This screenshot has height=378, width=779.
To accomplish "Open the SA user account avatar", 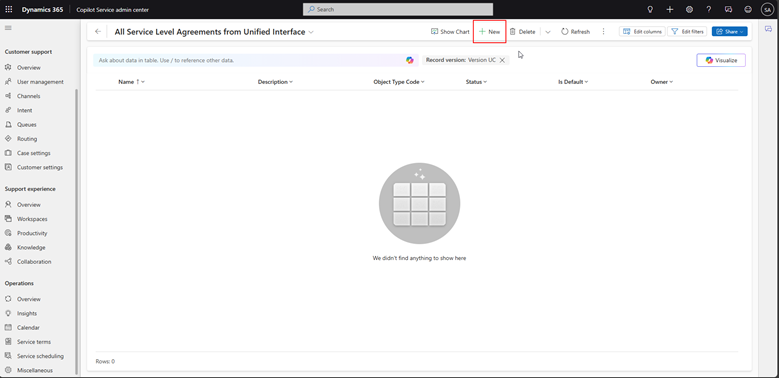I will [x=767, y=9].
